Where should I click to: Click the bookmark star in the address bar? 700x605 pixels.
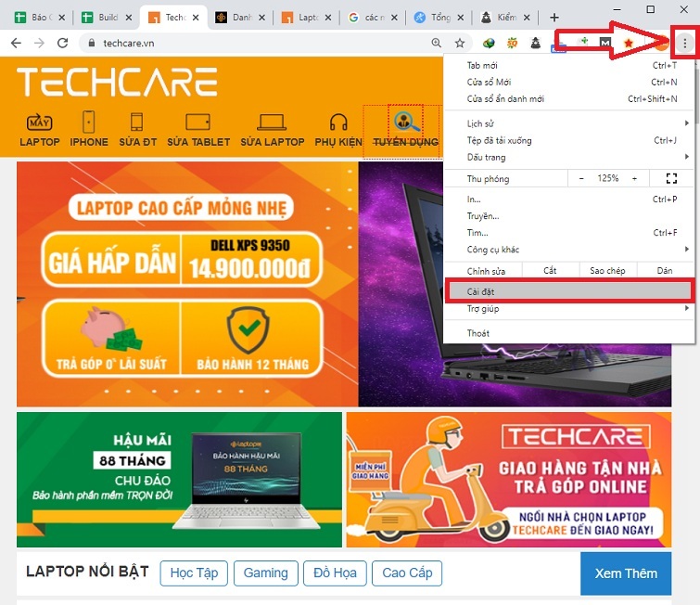(x=459, y=43)
